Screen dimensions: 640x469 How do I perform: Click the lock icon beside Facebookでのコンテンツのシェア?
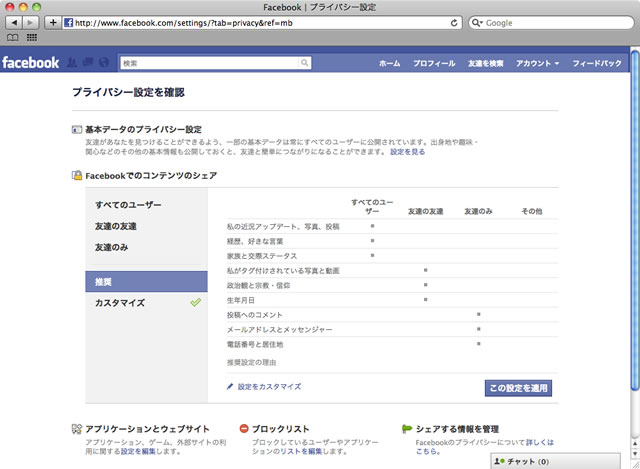77,176
